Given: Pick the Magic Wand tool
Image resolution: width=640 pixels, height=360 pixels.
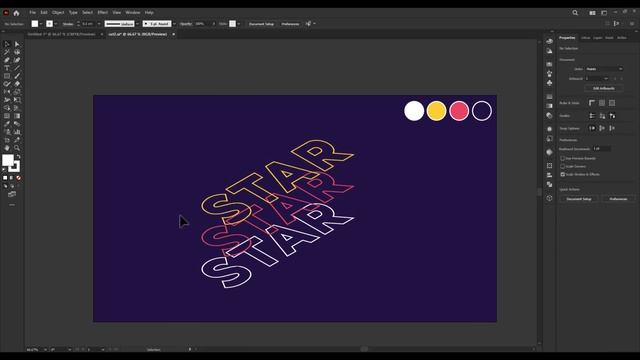Looking at the screenshot, I should (x=7, y=52).
